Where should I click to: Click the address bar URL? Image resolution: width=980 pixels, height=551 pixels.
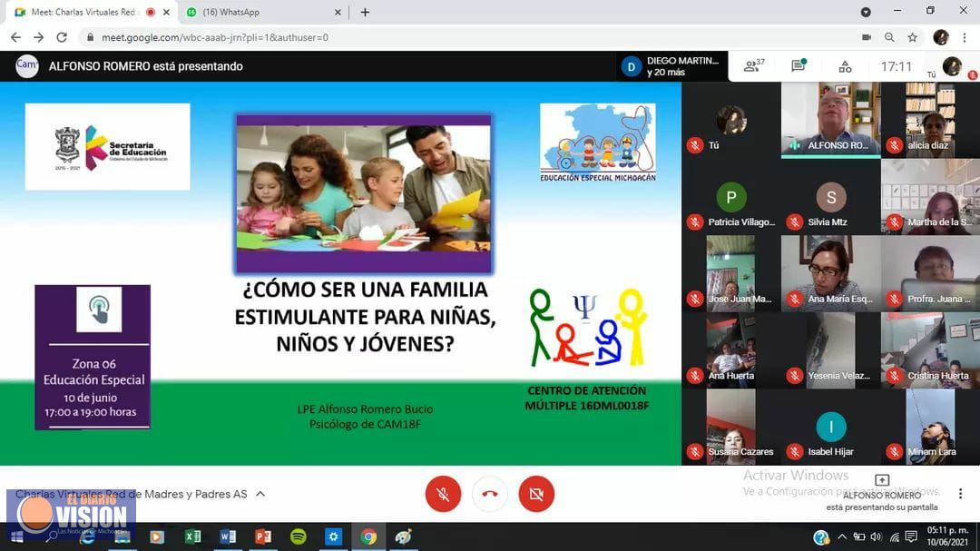[x=215, y=37]
